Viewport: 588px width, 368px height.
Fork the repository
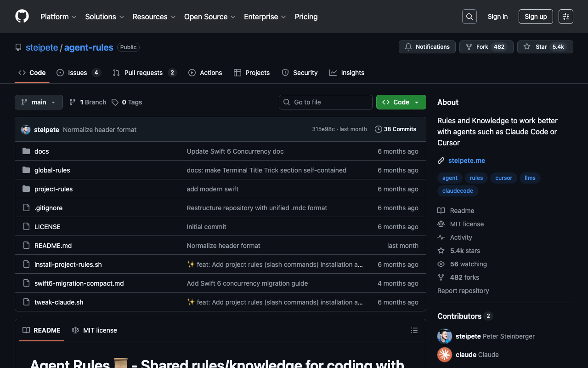tap(482, 47)
